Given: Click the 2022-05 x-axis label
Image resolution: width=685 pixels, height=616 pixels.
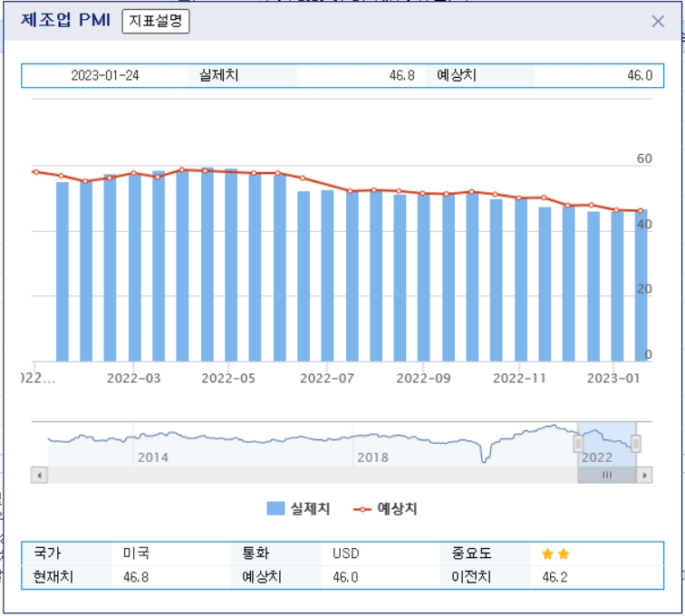Looking at the screenshot, I should (228, 378).
